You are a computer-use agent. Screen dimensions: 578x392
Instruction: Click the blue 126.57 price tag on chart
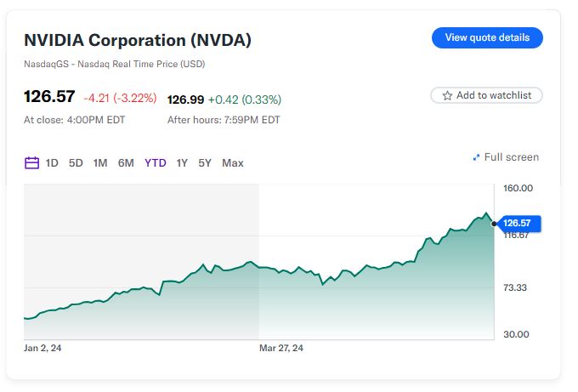pyautogui.click(x=517, y=224)
